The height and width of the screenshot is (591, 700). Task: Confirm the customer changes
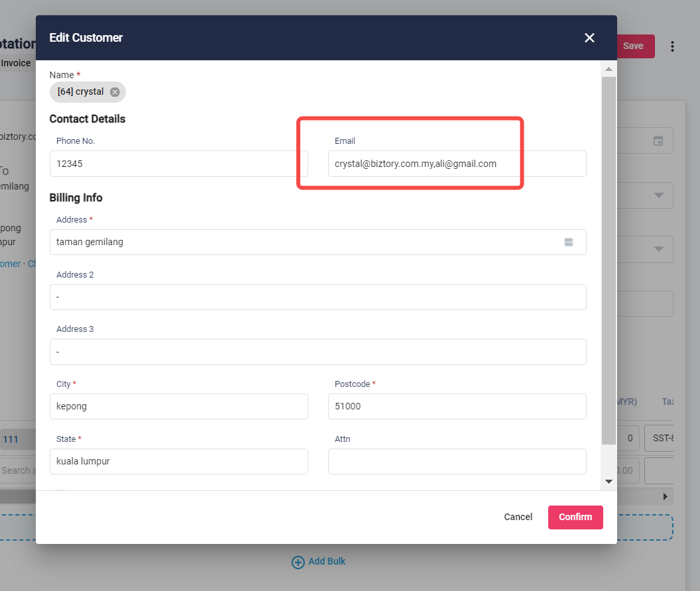tap(575, 517)
